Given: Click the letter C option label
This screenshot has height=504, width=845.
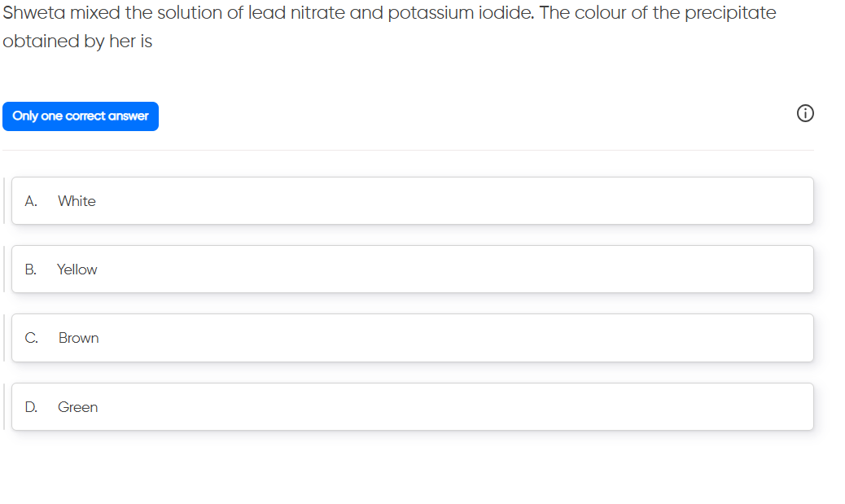Looking at the screenshot, I should (x=31, y=338).
